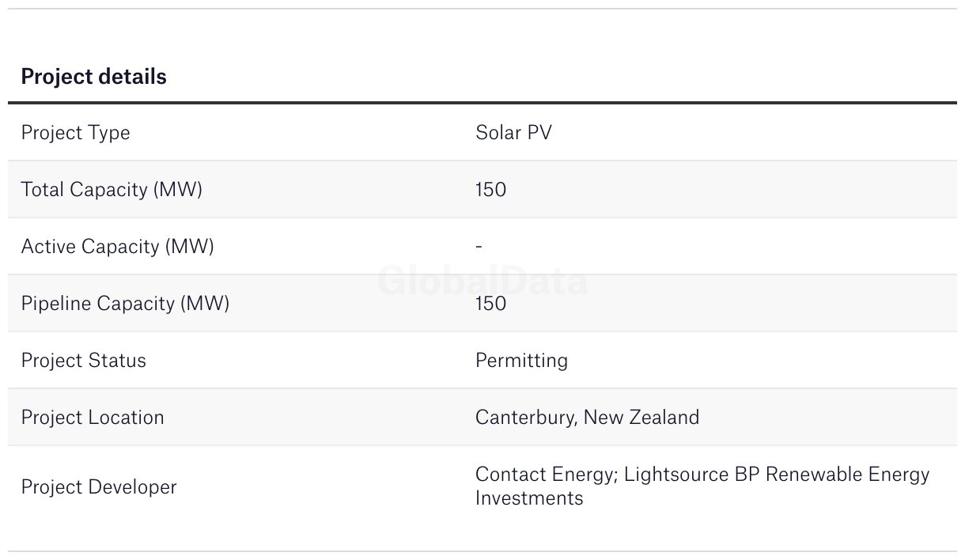Image resolution: width=965 pixels, height=560 pixels.
Task: Click the Pipeline Capacity value 150
Action: tap(490, 304)
